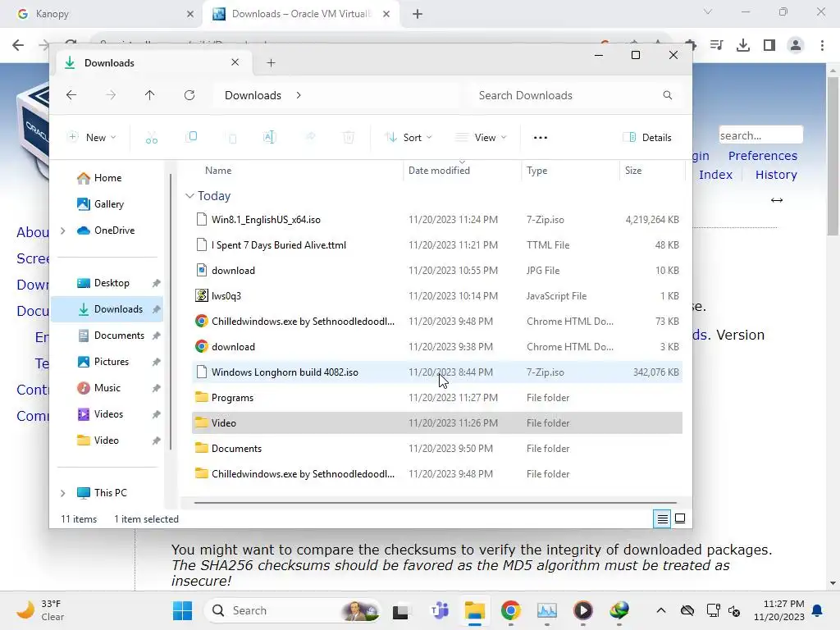Sort by Name column header
Image resolution: width=840 pixels, height=630 pixels.
(x=218, y=171)
